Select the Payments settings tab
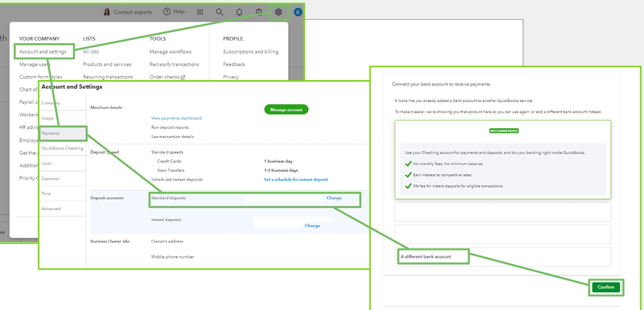The image size is (644, 310). tap(63, 133)
